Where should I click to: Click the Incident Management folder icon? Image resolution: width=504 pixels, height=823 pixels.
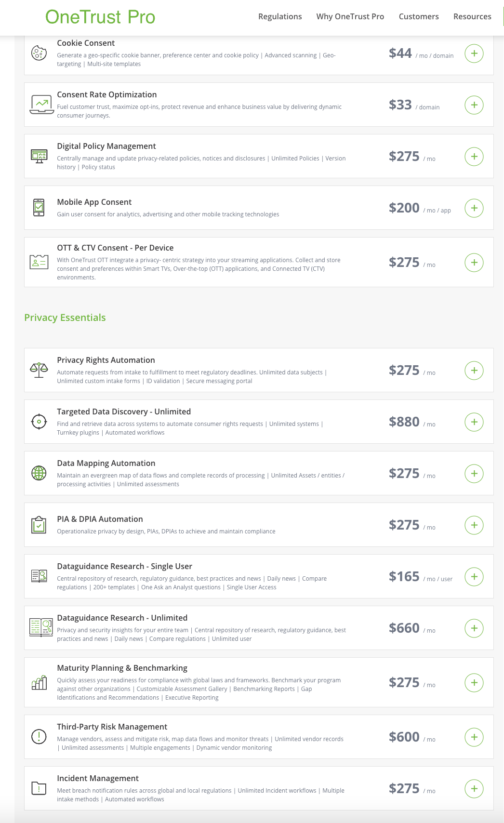point(38,788)
